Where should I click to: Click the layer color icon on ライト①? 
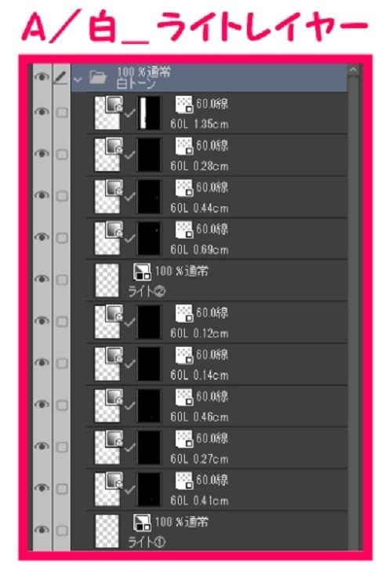[x=142, y=523]
